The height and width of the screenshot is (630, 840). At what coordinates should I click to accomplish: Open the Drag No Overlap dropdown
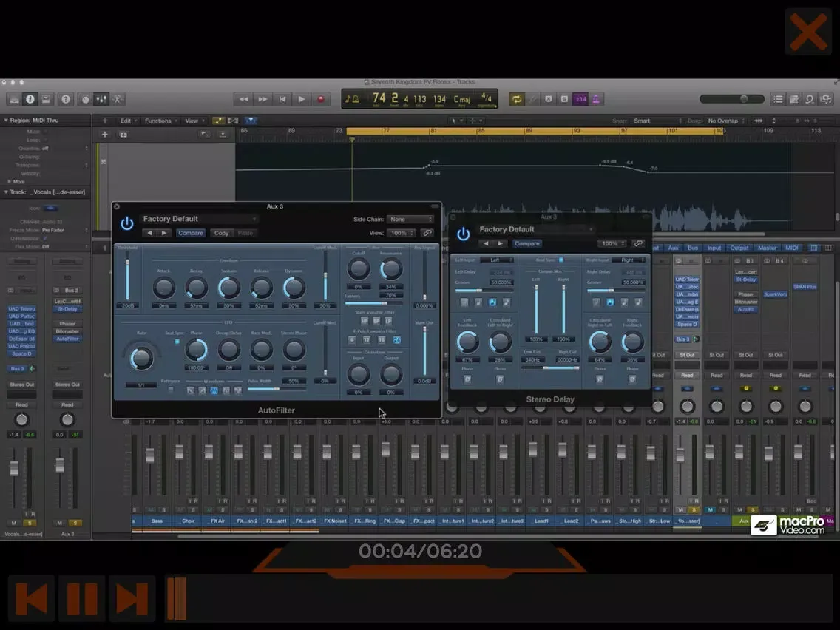(726, 121)
